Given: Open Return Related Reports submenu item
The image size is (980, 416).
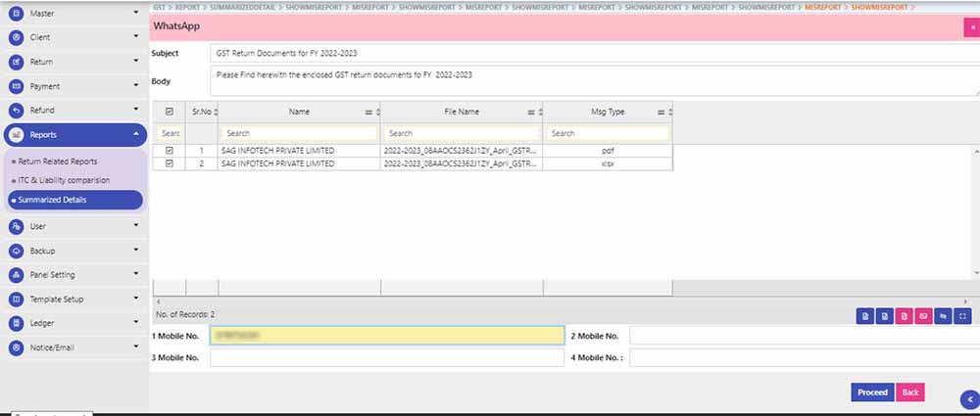Looking at the screenshot, I should coord(57,161).
